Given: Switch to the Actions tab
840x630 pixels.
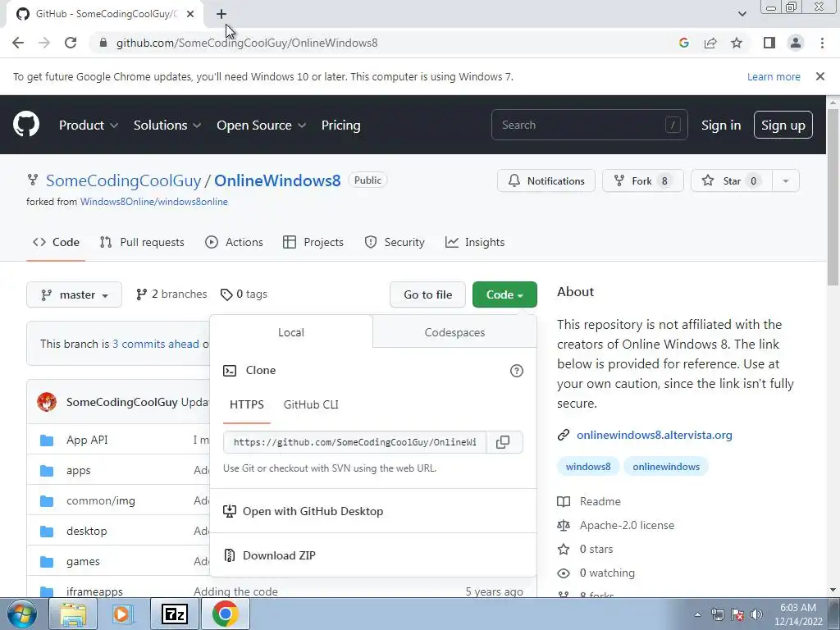Looking at the screenshot, I should (234, 242).
